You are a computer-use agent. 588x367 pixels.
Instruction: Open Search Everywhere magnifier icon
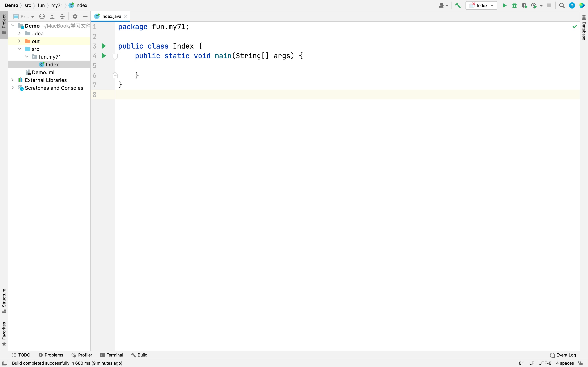coord(562,5)
